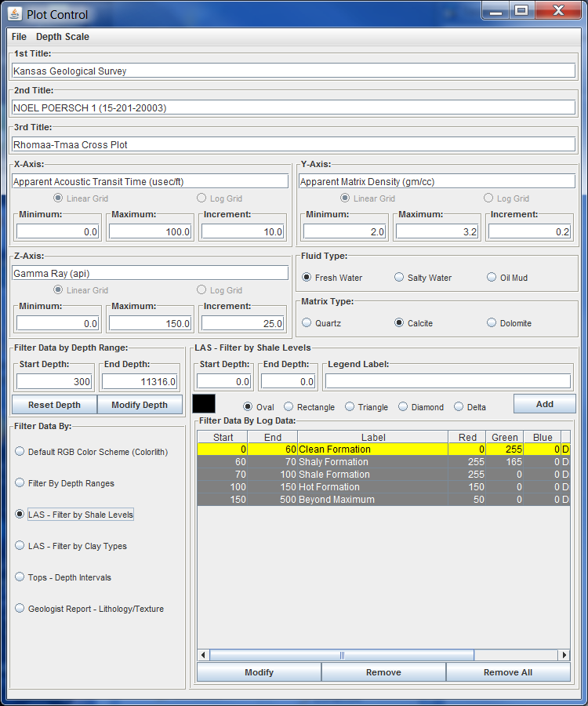
Task: Click Y-Axis Increment field
Action: pyautogui.click(x=529, y=231)
